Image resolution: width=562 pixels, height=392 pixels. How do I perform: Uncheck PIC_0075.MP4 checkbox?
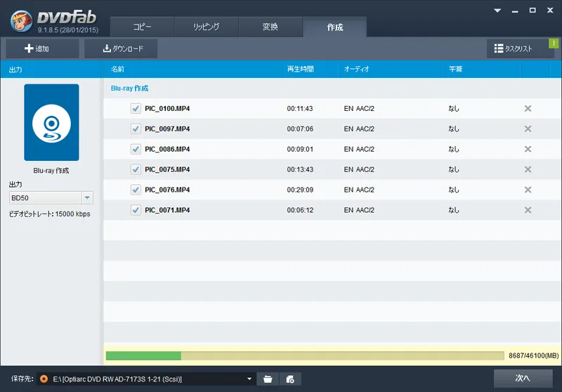[136, 169]
